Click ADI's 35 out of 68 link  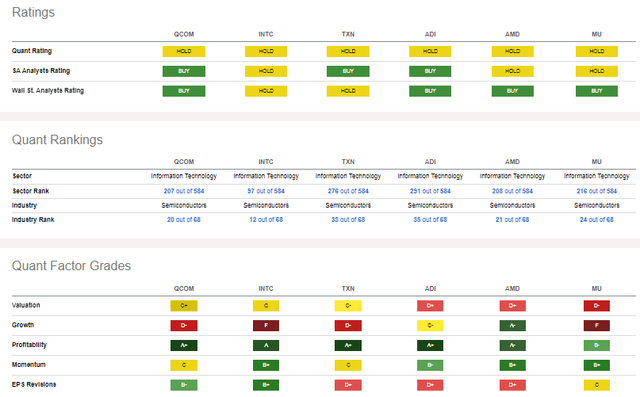[430, 220]
